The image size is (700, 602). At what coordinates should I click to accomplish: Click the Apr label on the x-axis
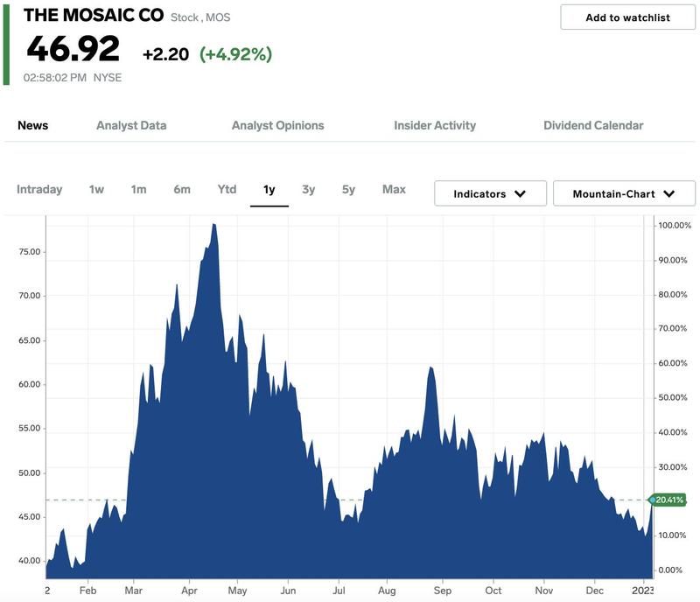tap(189, 591)
